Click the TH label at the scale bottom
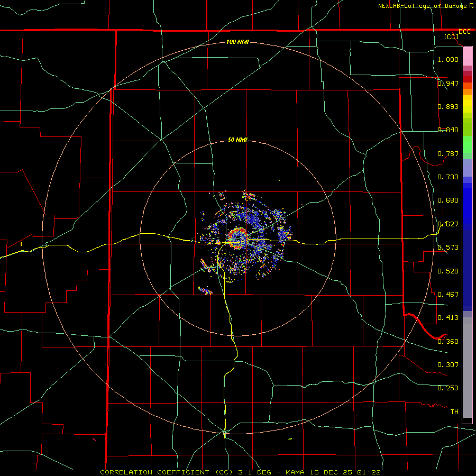The image size is (476, 476). pyautogui.click(x=454, y=412)
